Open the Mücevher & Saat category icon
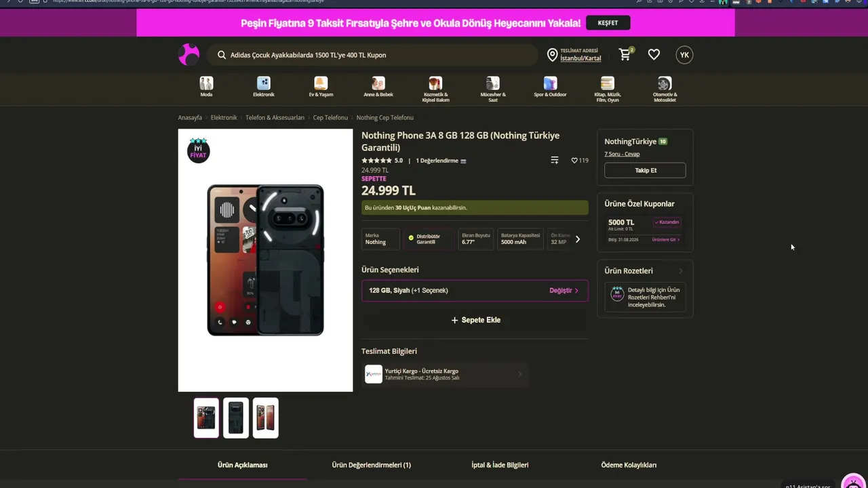 click(x=493, y=83)
